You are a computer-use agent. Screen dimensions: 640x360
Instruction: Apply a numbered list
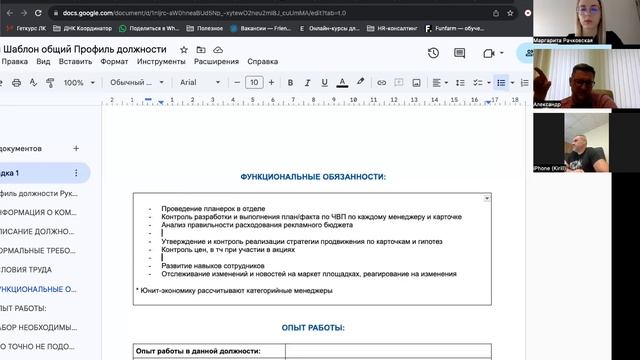click(524, 83)
